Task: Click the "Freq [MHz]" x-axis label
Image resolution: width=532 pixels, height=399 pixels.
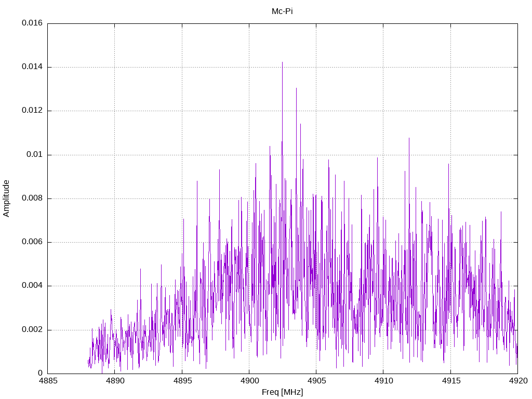Action: click(x=282, y=392)
